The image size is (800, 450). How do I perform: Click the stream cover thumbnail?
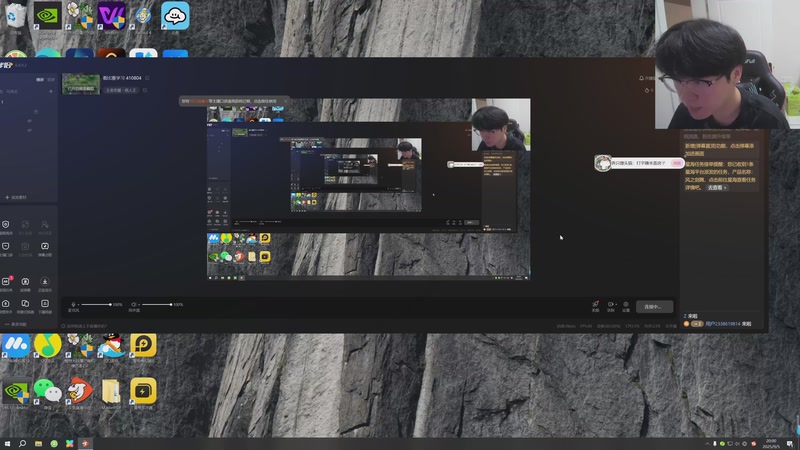[81, 84]
